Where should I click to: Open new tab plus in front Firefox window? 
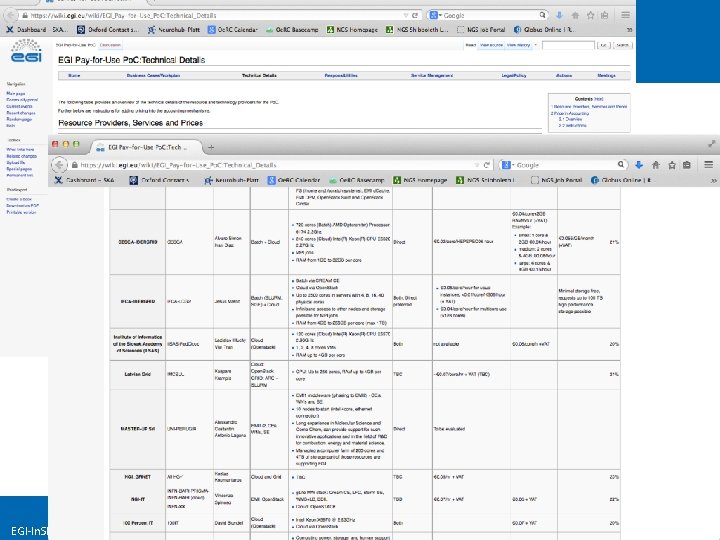point(211,147)
